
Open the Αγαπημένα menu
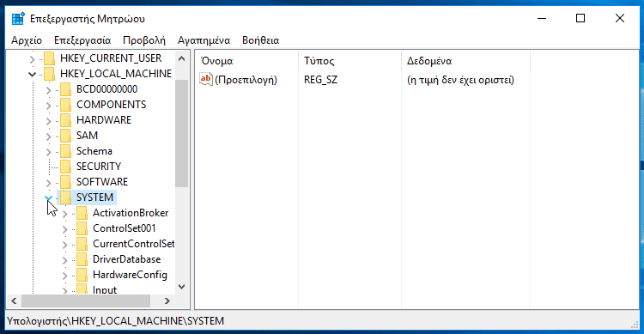[204, 40]
